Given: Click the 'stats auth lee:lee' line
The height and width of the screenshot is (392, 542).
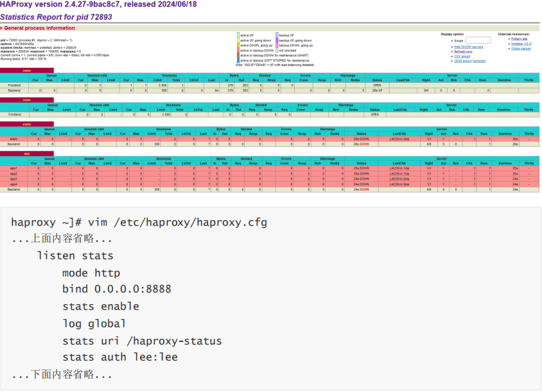Looking at the screenshot, I should tap(120, 357).
